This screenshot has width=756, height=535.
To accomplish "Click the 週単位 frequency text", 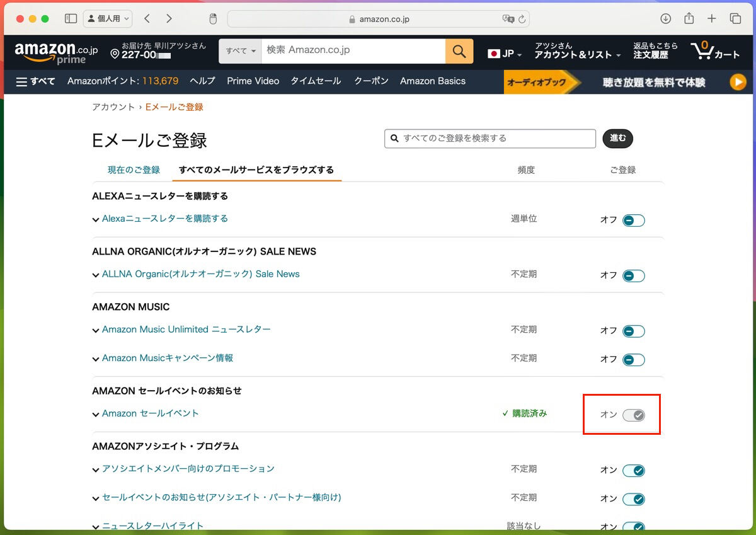I will pos(524,219).
